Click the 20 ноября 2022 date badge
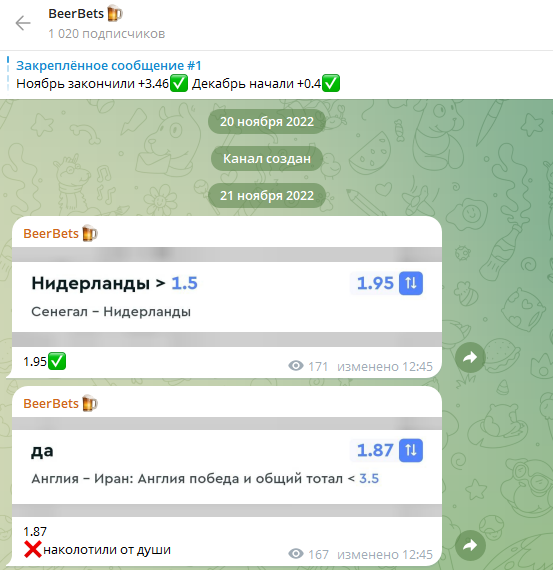This screenshot has width=553, height=570. pyautogui.click(x=267, y=121)
